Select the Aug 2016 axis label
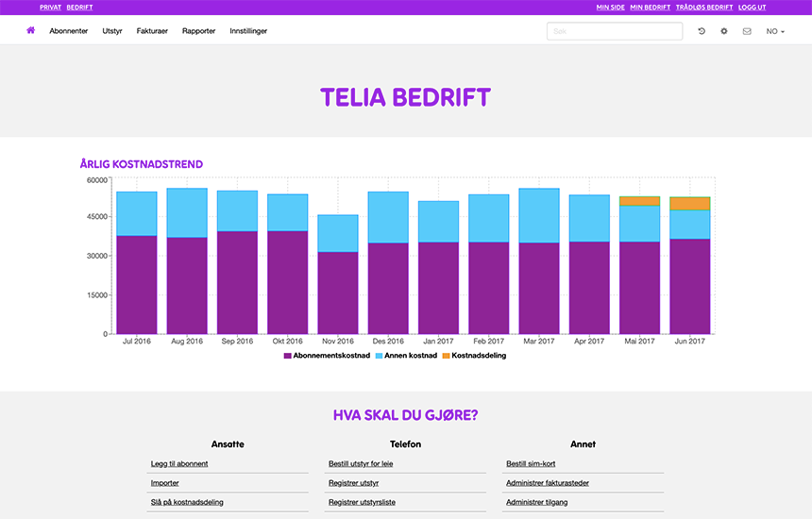Screen dimensions: 812x519 187,341
